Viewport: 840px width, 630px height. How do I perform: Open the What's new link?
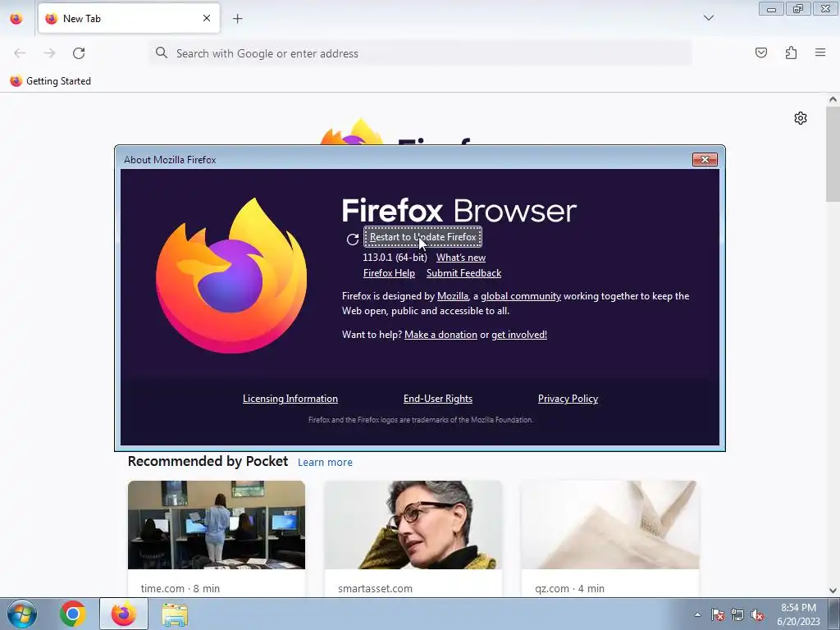click(461, 258)
